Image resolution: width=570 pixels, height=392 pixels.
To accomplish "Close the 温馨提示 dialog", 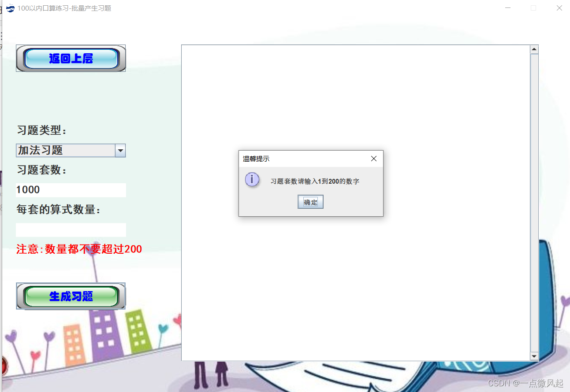I will pos(374,159).
